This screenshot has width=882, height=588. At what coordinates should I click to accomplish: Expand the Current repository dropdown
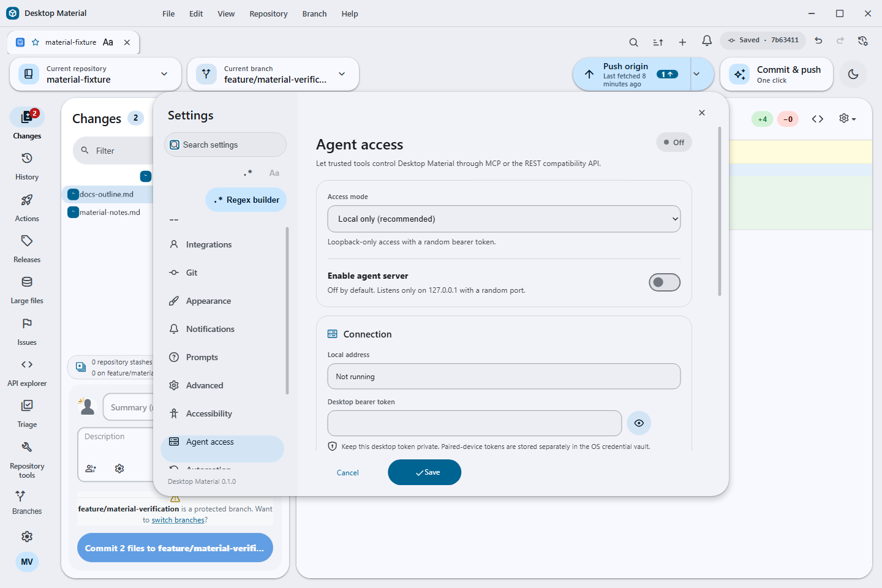[x=96, y=74]
